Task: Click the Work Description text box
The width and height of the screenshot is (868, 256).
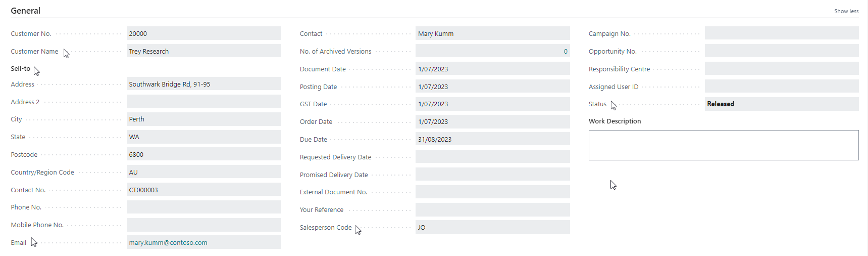Action: [724, 145]
